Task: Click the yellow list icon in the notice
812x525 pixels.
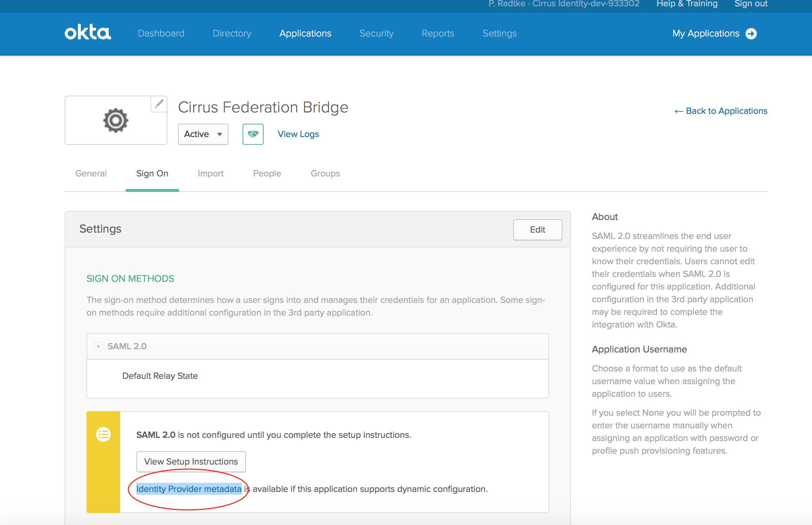Action: click(x=103, y=435)
